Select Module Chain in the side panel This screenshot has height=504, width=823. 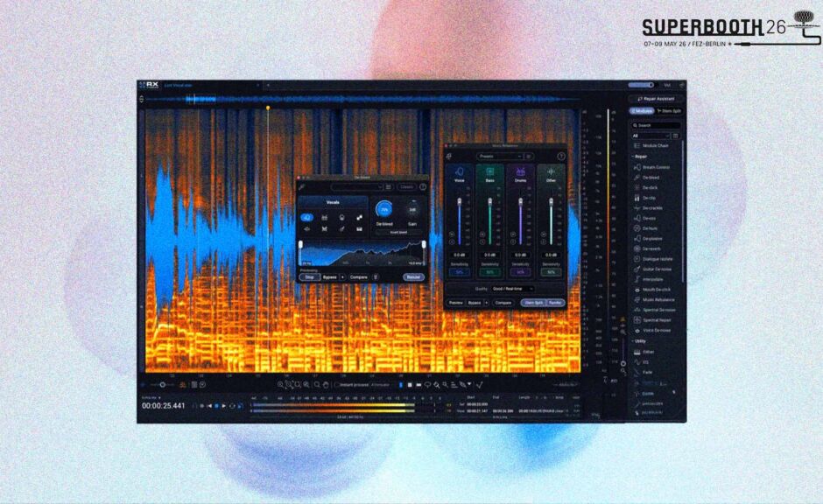coord(651,146)
